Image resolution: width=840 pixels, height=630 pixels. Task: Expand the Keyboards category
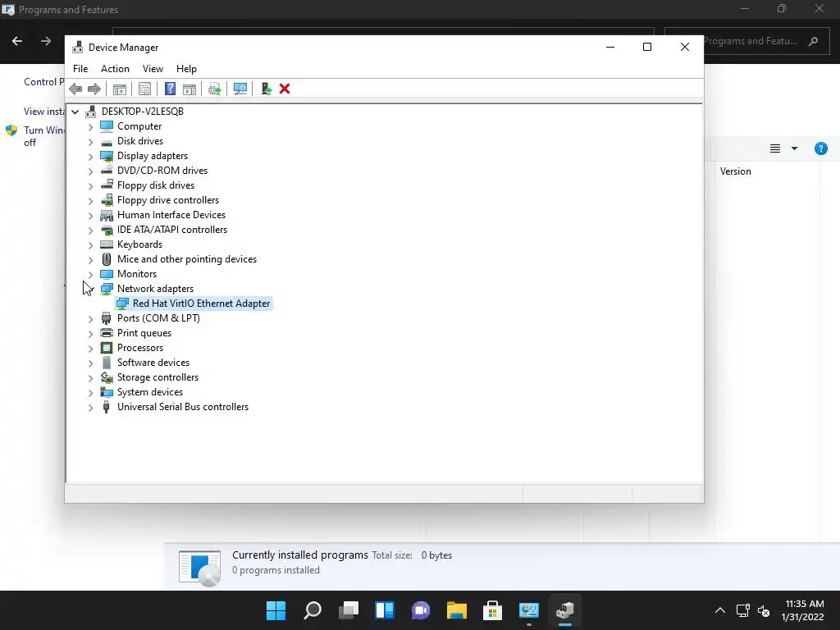[90, 244]
